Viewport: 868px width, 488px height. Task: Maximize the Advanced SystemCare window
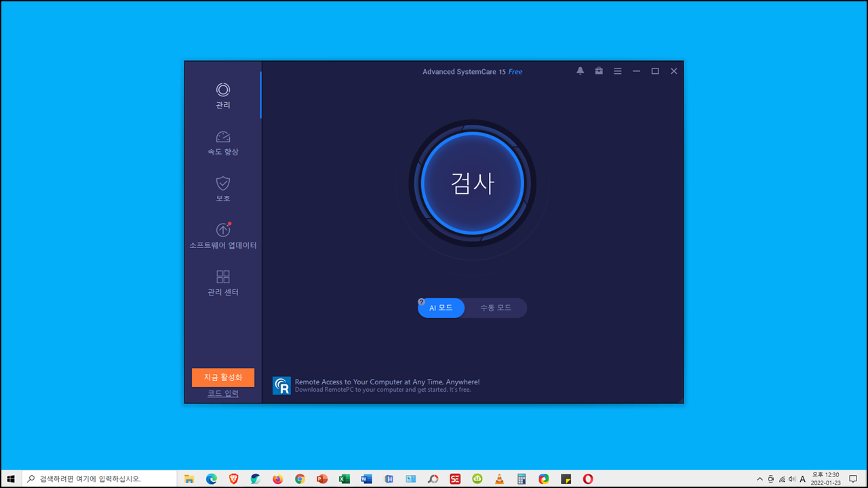pos(655,71)
